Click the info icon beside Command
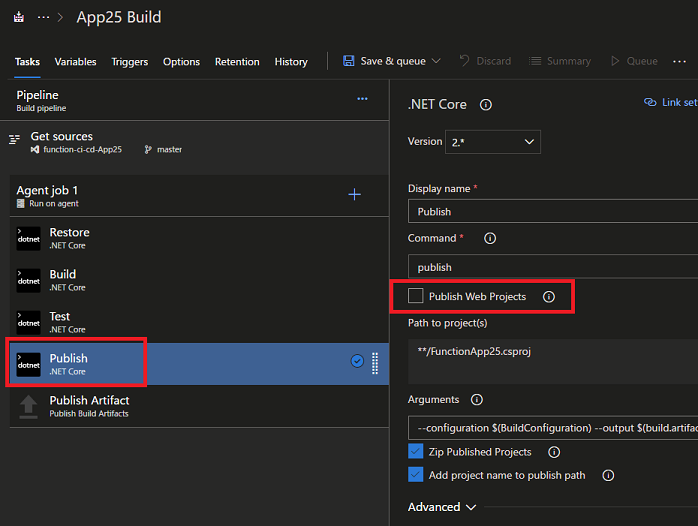 click(490, 239)
